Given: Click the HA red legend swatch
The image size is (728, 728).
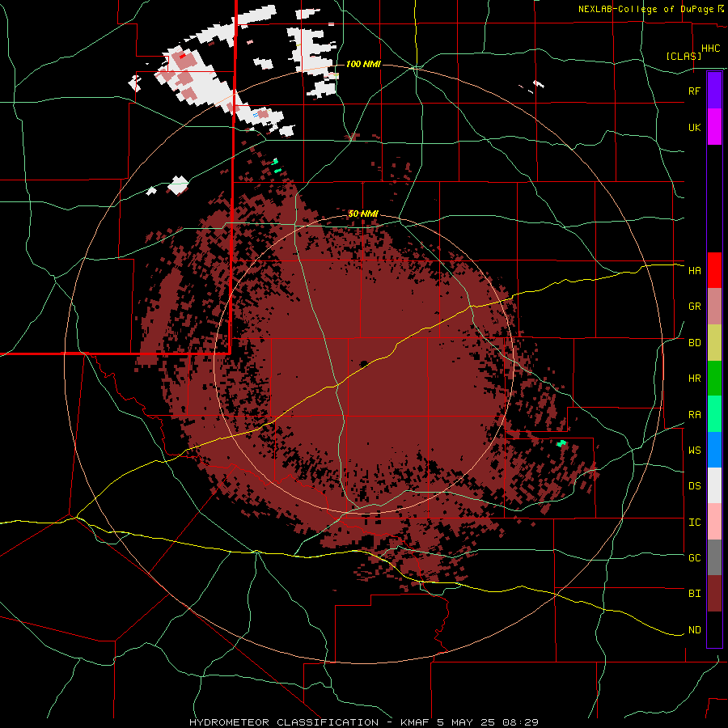Looking at the screenshot, I should 714,270.
